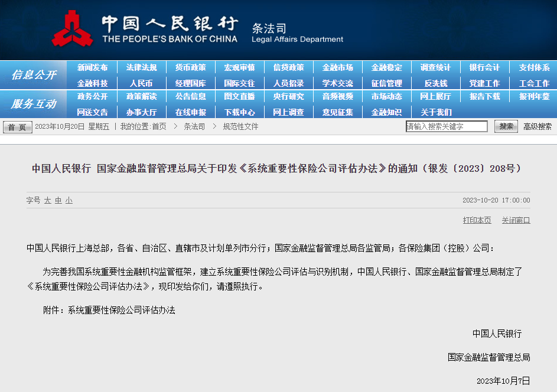
Task: Open the 信息公开 section header
Action: (x=33, y=75)
